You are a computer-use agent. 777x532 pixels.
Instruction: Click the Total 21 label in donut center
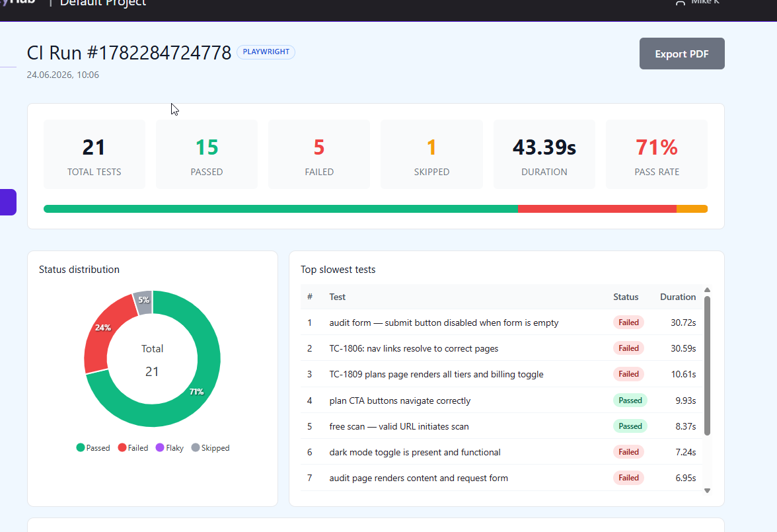tap(152, 360)
